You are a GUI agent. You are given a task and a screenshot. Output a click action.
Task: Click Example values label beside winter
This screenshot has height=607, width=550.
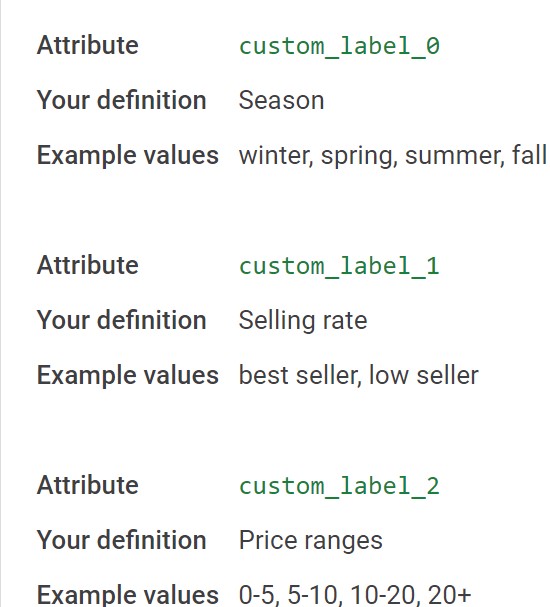[x=128, y=156]
